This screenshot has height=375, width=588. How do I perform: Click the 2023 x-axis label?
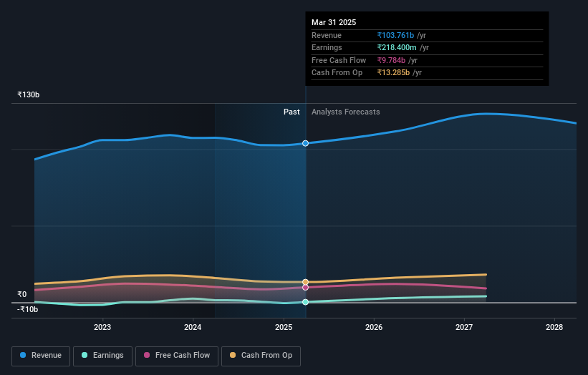(102, 328)
